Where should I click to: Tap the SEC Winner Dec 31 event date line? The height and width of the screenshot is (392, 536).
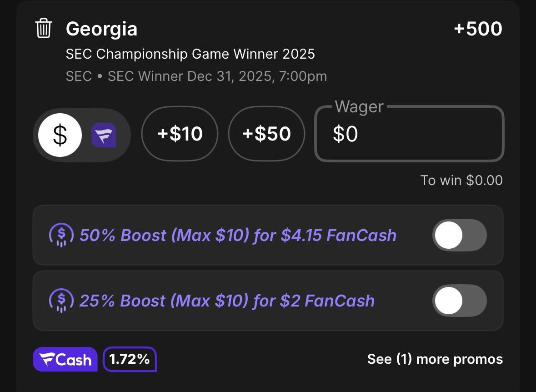196,76
